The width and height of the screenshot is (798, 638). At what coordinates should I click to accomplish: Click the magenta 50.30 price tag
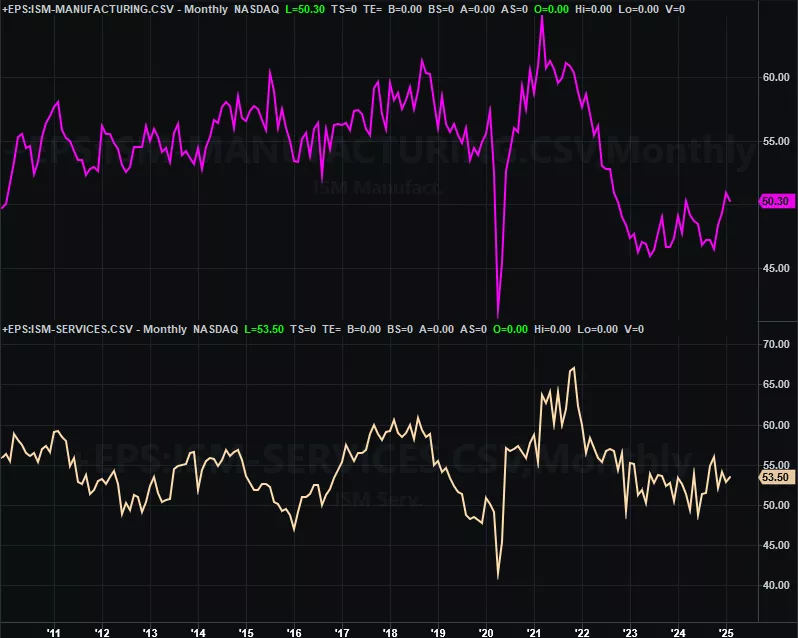click(x=776, y=201)
